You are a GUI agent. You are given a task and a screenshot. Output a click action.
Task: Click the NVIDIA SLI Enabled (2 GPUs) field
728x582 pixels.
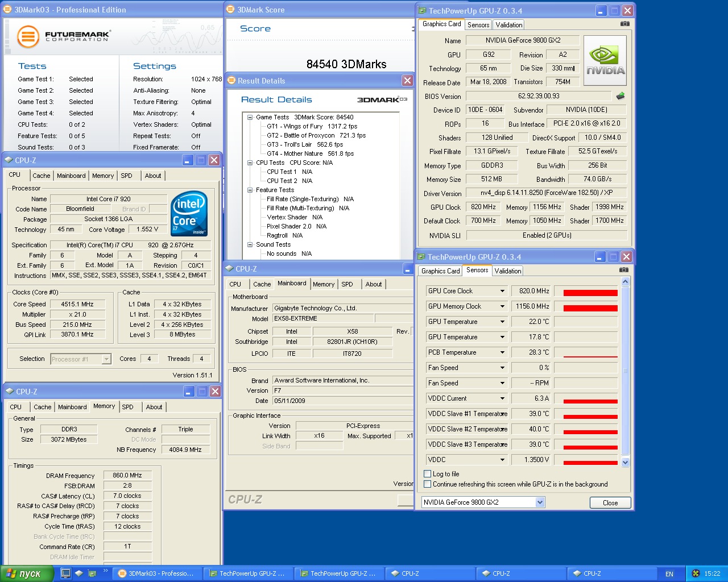[547, 235]
